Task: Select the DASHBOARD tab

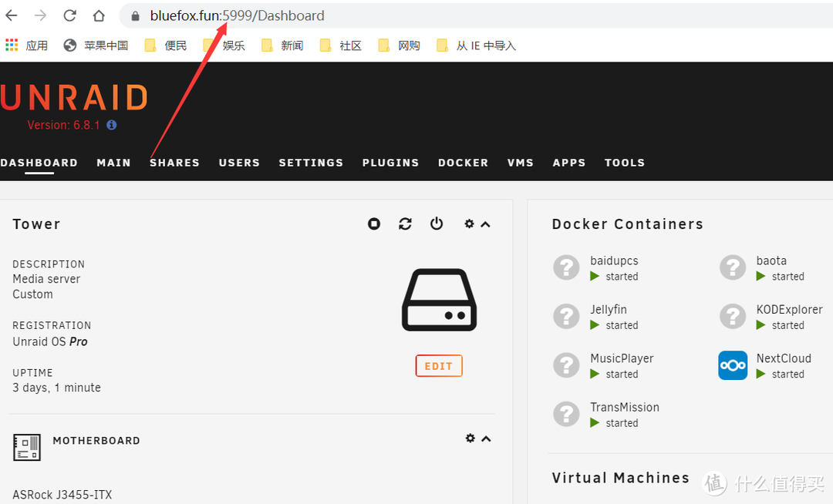Action: 39,163
